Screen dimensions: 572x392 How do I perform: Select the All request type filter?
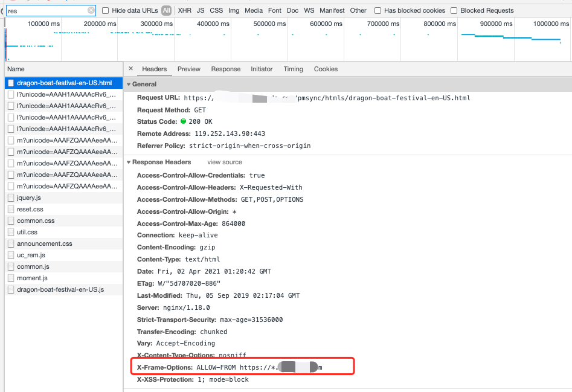[x=166, y=11]
